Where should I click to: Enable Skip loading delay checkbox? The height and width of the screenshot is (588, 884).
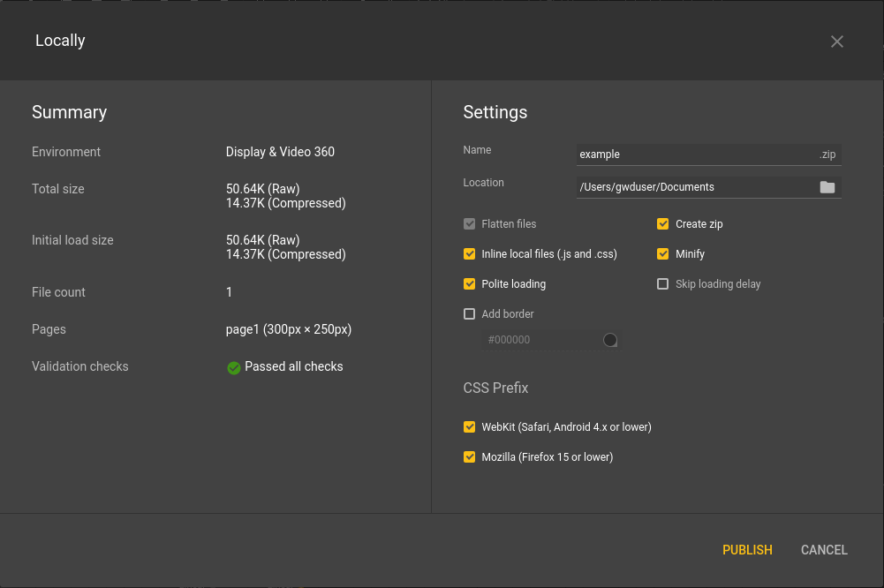[663, 284]
